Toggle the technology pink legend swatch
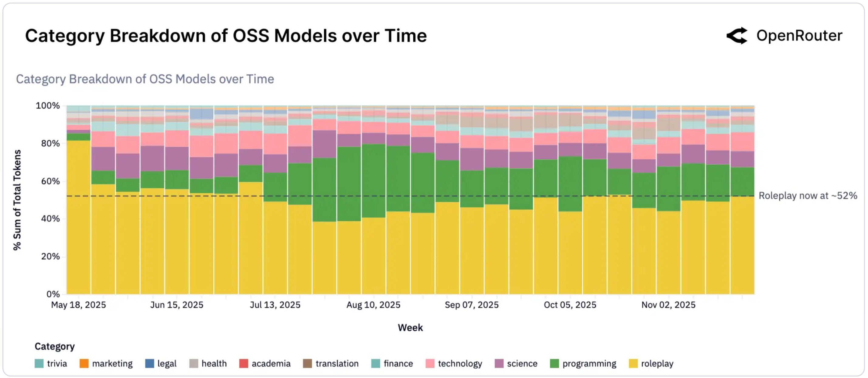Viewport: 868px width, 378px height. tap(430, 363)
